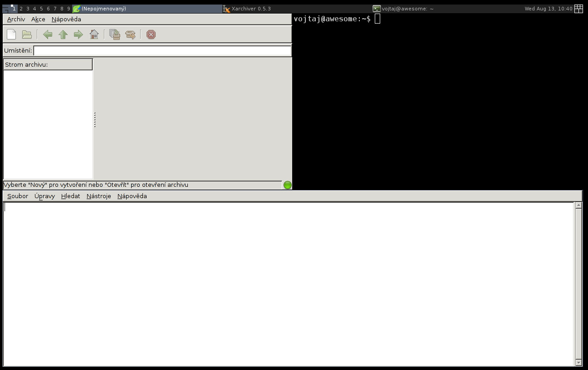The height and width of the screenshot is (370, 588).
Task: Create a new archive in Xarchiver toolbar
Action: pyautogui.click(x=11, y=34)
